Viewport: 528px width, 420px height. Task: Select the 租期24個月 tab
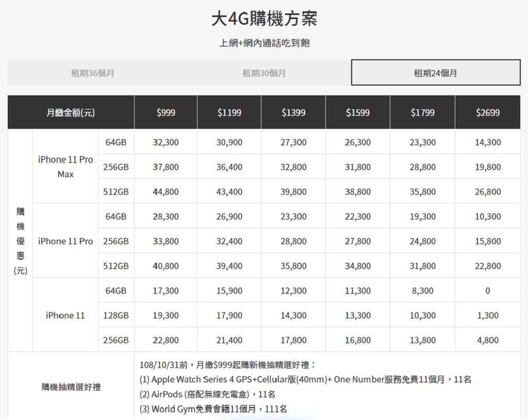[x=436, y=73]
